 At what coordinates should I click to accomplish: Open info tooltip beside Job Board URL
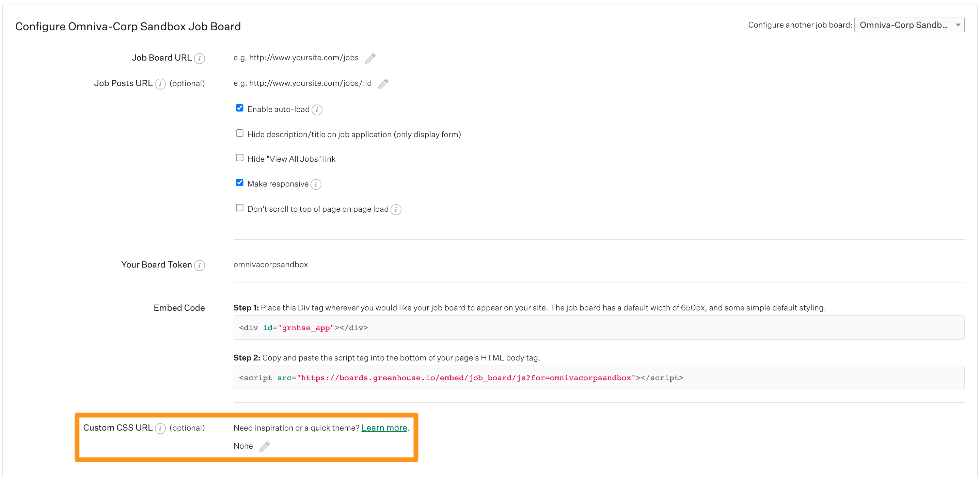pyautogui.click(x=199, y=58)
